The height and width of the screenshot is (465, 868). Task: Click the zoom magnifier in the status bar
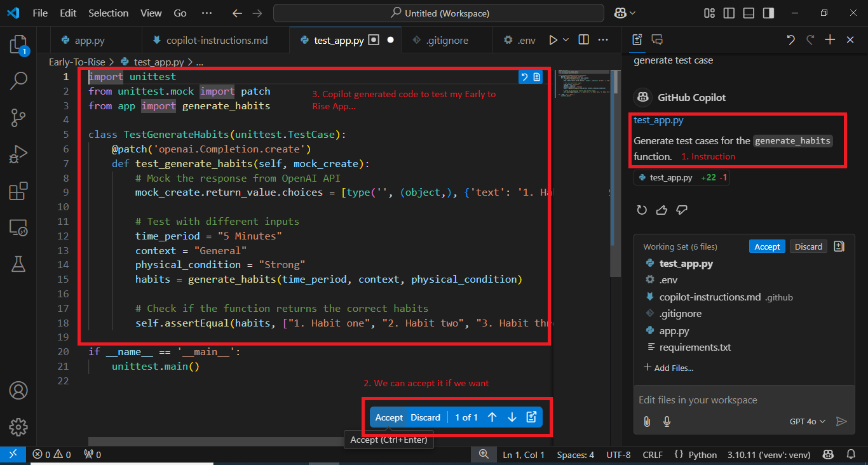tap(484, 455)
